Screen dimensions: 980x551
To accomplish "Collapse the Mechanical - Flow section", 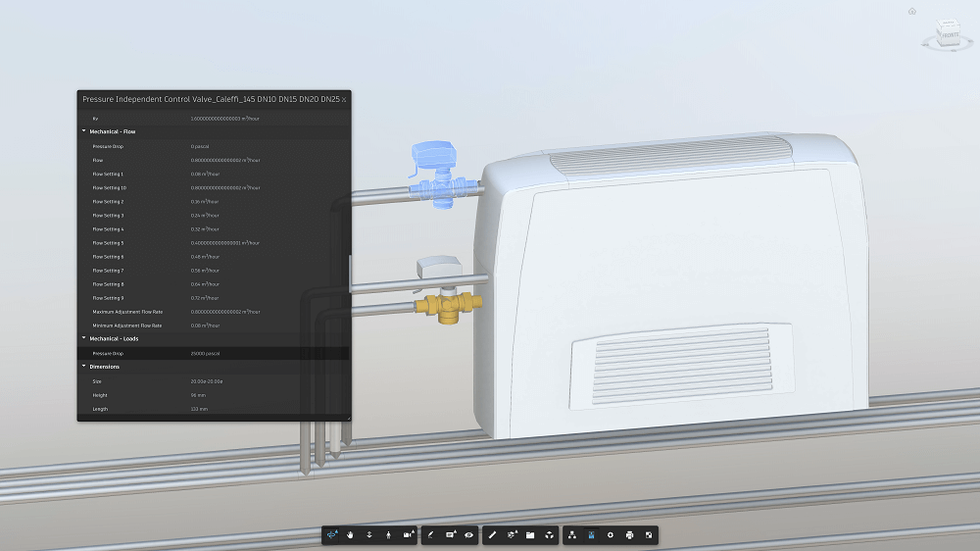I will pos(83,131).
